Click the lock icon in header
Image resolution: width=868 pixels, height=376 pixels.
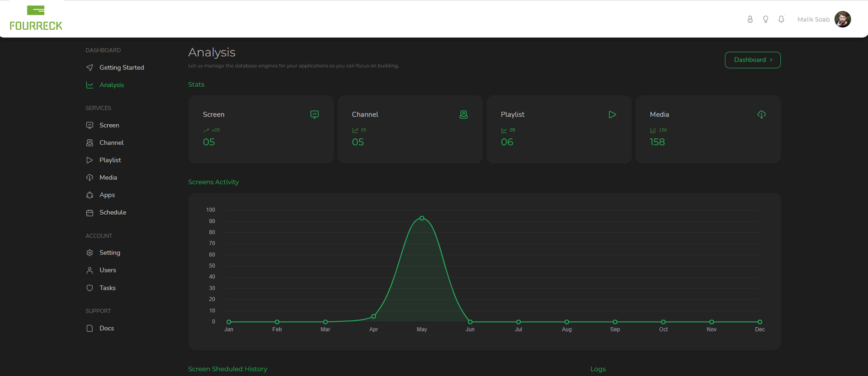tap(750, 19)
